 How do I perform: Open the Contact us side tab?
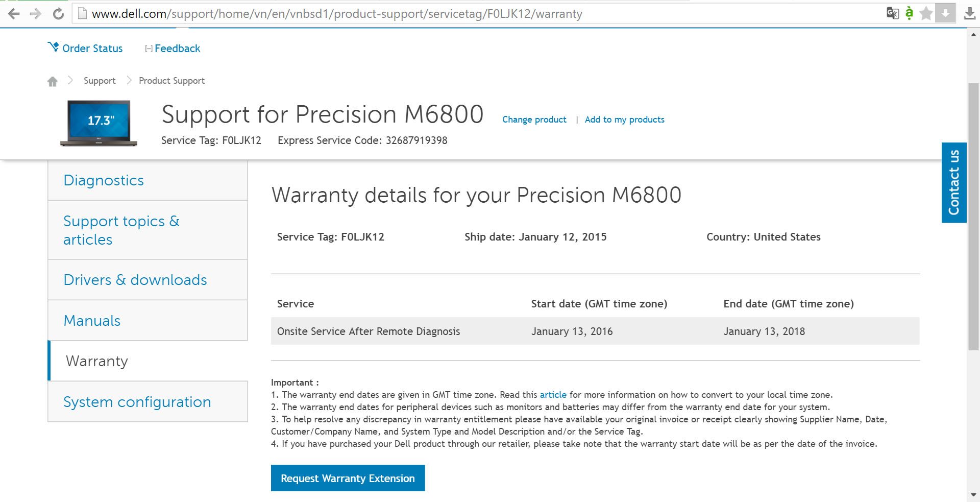tap(953, 182)
